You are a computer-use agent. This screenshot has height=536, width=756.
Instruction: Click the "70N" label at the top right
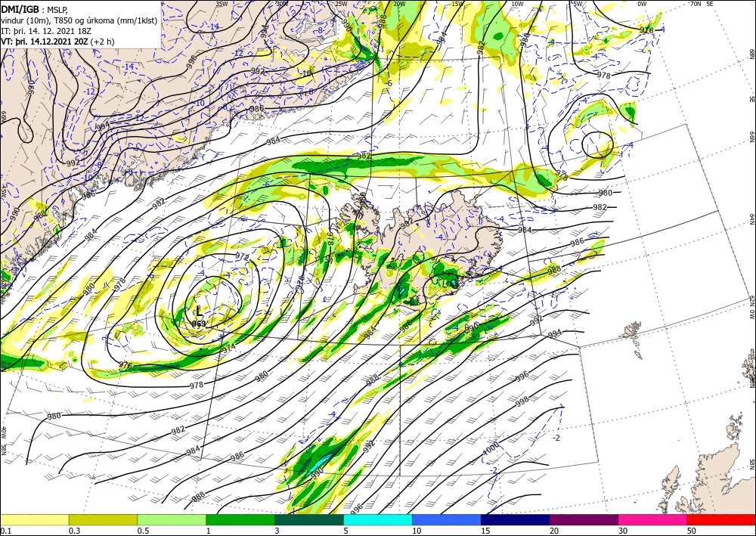coord(696,4)
